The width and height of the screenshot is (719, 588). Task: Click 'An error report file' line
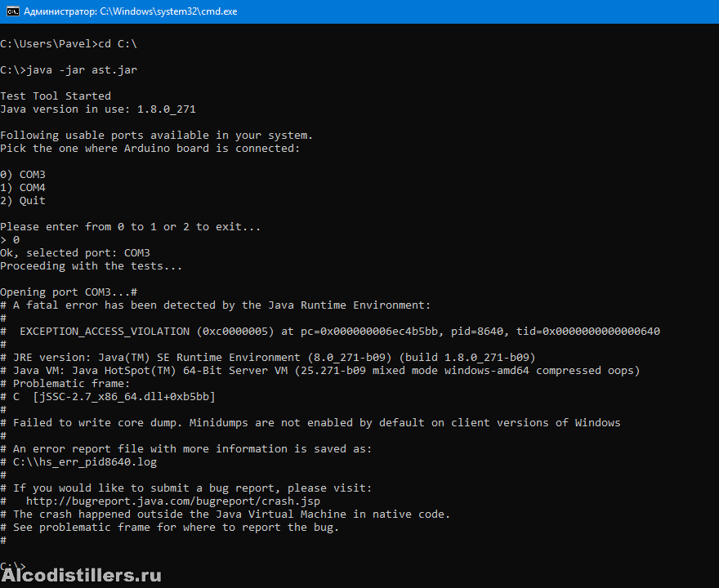186,449
